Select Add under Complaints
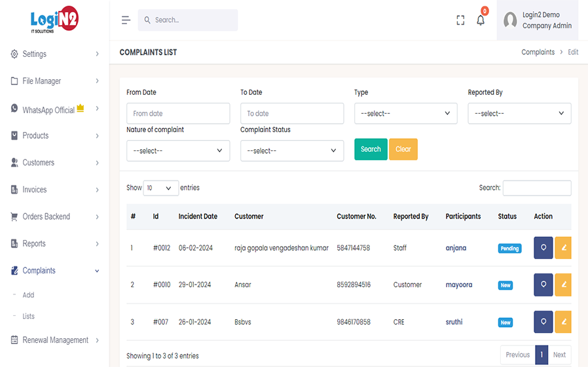Image resolution: width=588 pixels, height=367 pixels. pos(28,295)
